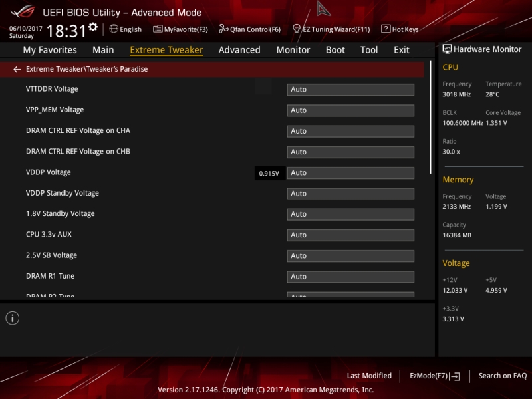Click Ratio 30.0 x value
532x399 pixels.
pyautogui.click(x=451, y=152)
